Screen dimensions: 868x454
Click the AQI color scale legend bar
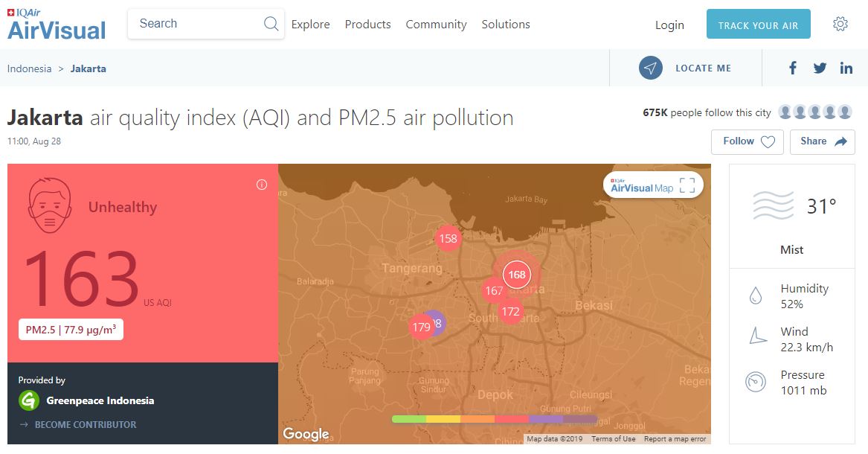pyautogui.click(x=495, y=419)
